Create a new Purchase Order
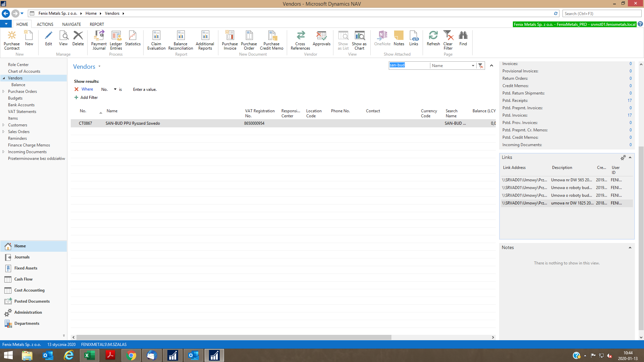 249,40
